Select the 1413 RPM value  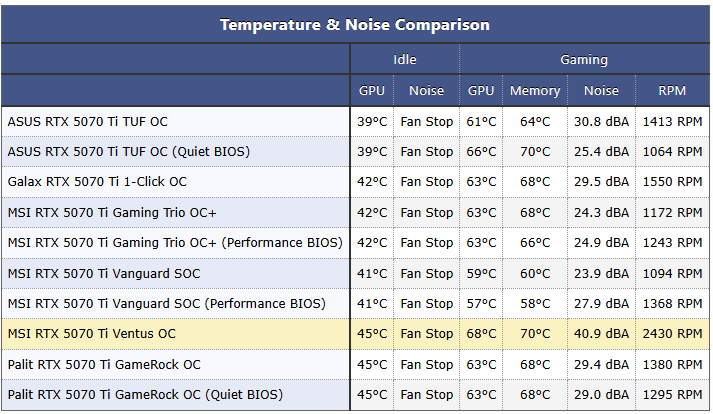coord(672,122)
